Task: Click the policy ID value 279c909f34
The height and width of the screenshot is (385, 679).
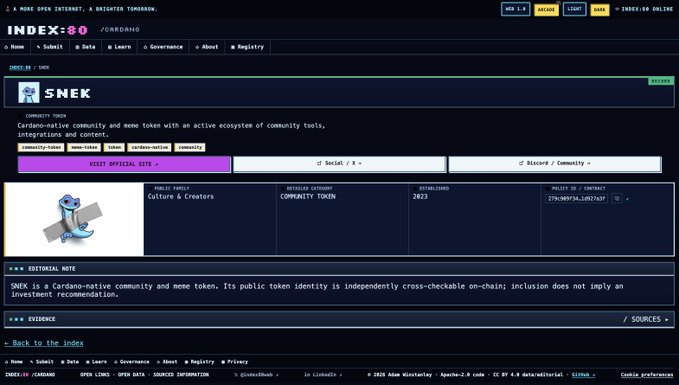Action: click(x=576, y=199)
